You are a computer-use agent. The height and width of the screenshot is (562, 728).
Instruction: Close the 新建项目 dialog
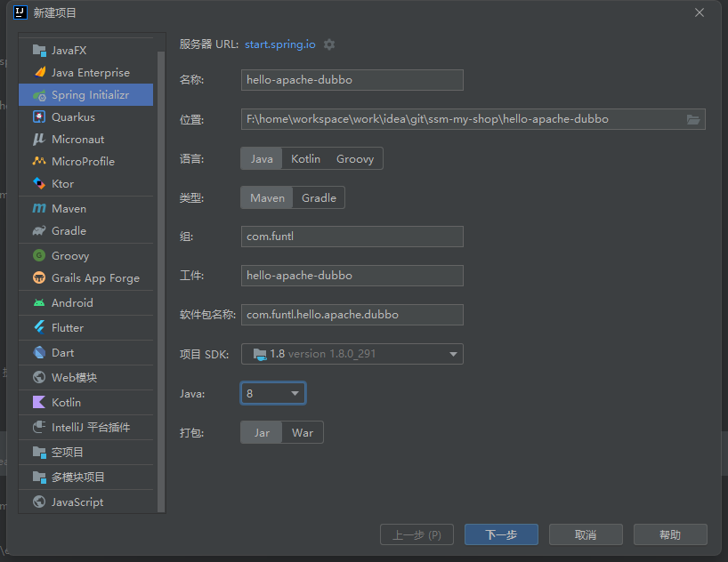click(700, 13)
